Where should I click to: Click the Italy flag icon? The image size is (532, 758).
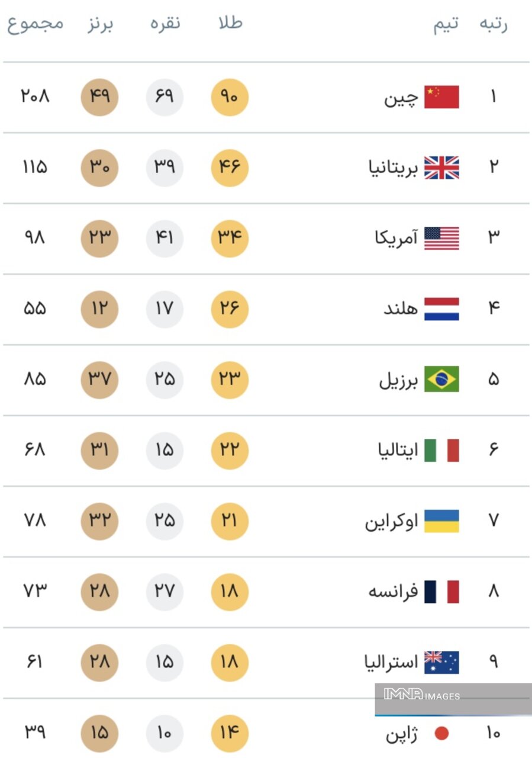[441, 451]
